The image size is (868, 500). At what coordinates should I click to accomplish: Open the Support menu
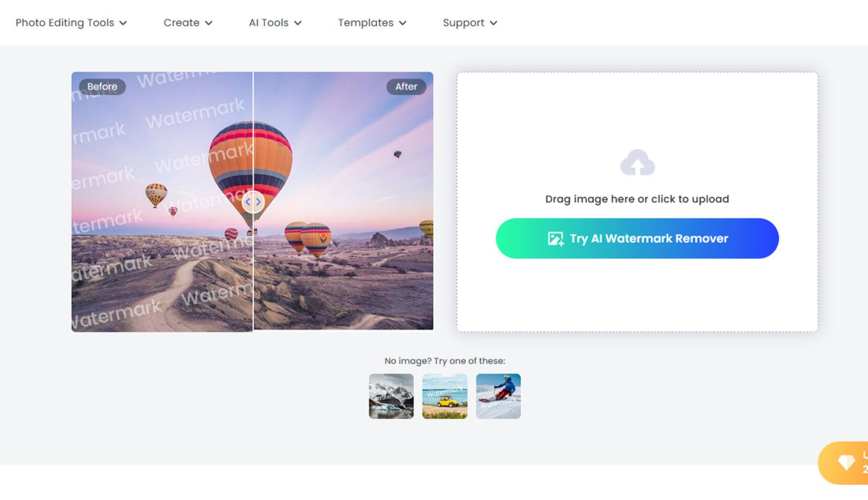pos(463,23)
